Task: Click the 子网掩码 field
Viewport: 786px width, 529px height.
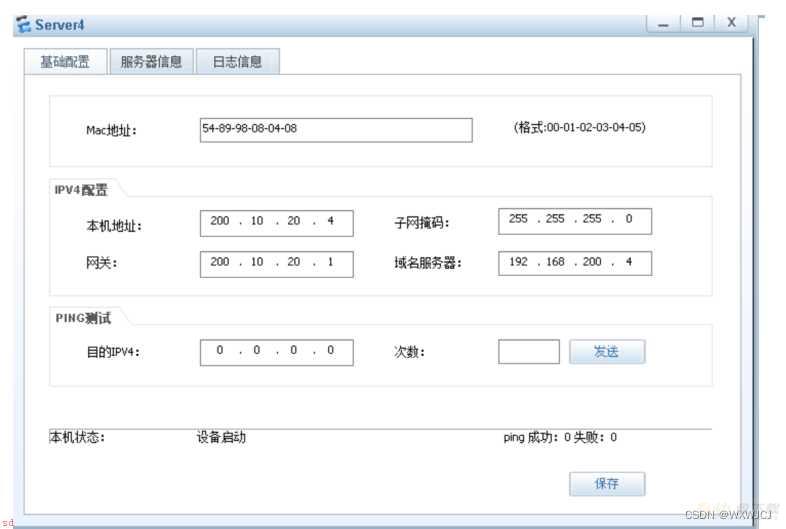Action: coord(575,221)
